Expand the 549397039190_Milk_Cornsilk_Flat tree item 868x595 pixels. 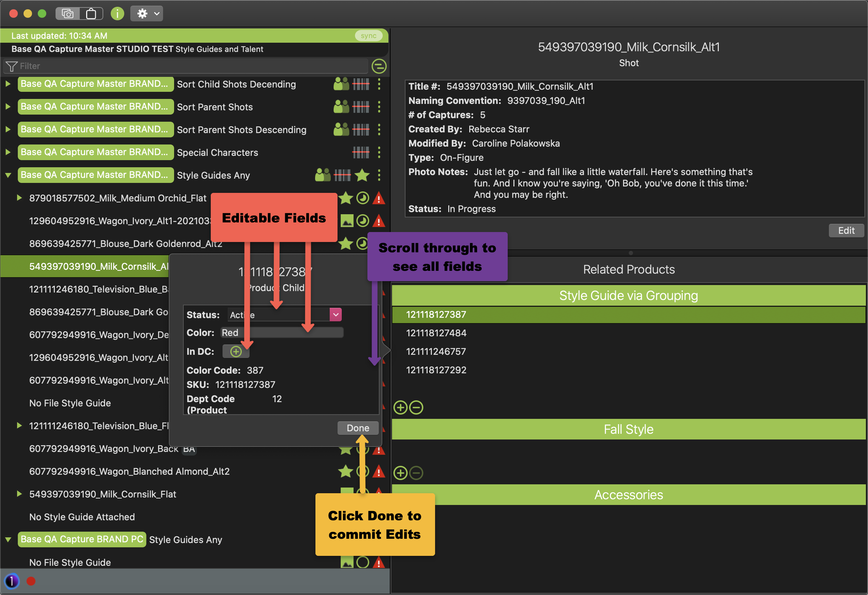[x=19, y=494]
